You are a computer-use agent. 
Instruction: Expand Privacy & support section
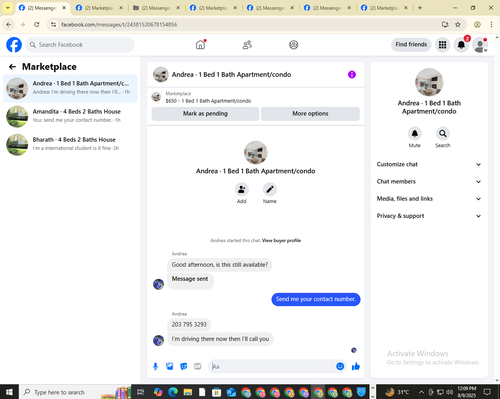coord(429,216)
